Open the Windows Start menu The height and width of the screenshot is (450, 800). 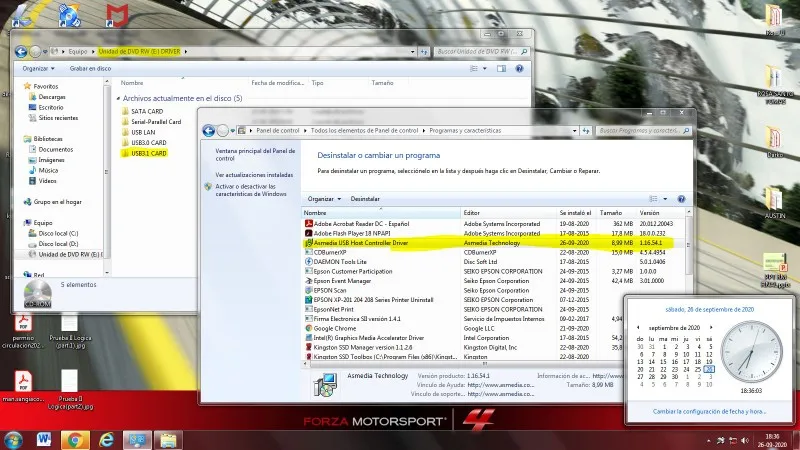(x=13, y=440)
